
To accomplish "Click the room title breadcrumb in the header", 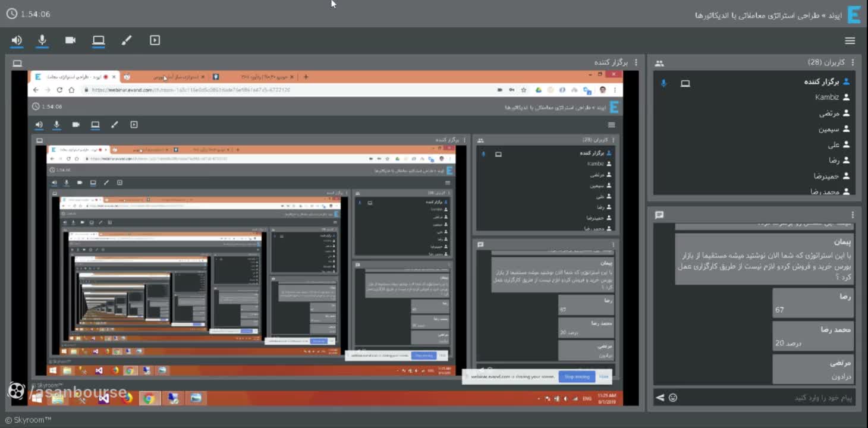I will click(x=769, y=15).
